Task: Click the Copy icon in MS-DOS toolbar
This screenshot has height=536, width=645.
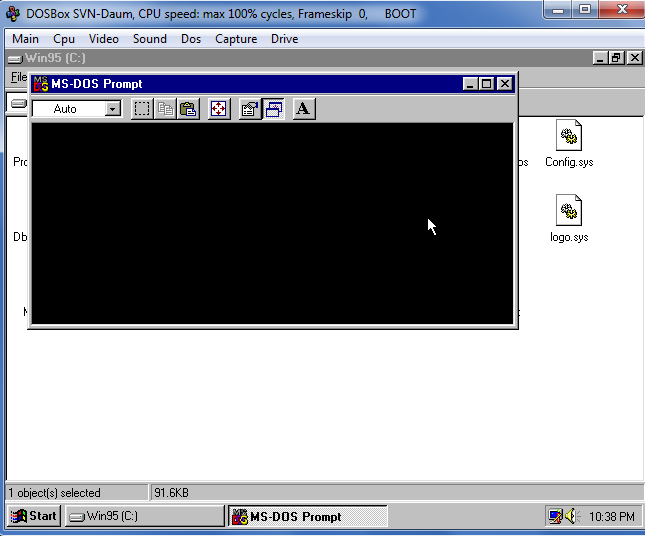Action: point(165,109)
